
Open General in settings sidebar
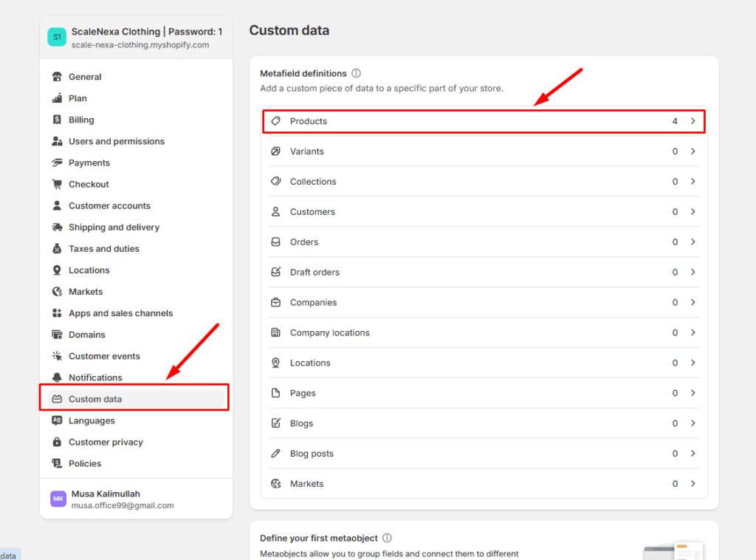tap(136, 77)
